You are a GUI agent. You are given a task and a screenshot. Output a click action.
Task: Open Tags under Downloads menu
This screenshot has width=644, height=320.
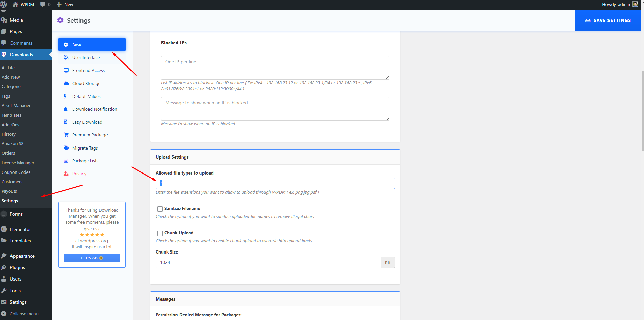(x=6, y=96)
